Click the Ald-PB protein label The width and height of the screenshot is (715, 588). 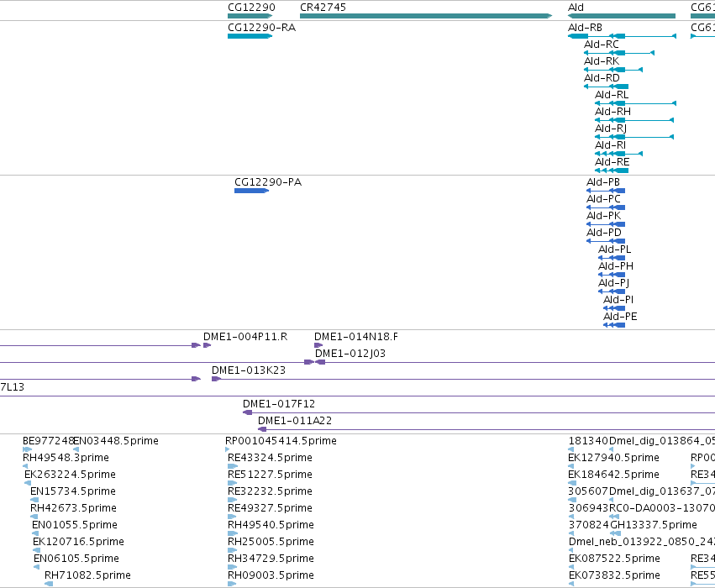[x=602, y=182]
